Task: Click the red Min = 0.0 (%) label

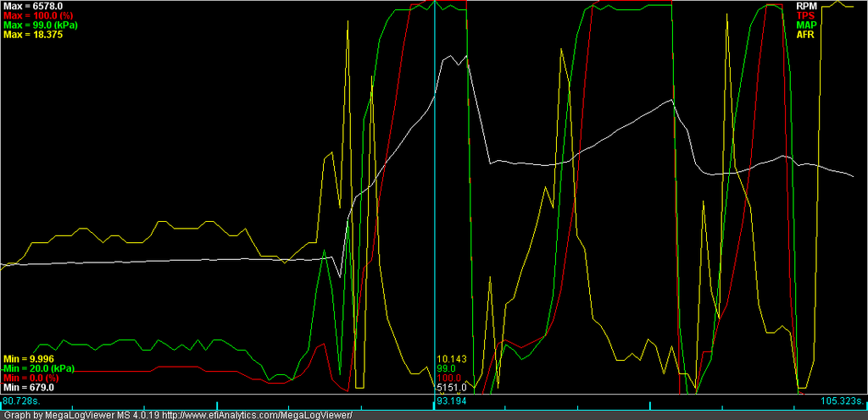Action: coord(31,378)
